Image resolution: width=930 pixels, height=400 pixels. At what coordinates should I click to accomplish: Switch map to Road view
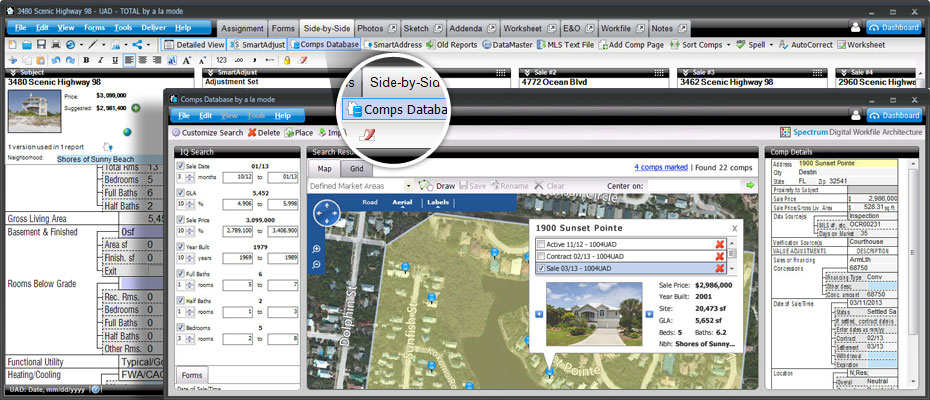[x=370, y=202]
